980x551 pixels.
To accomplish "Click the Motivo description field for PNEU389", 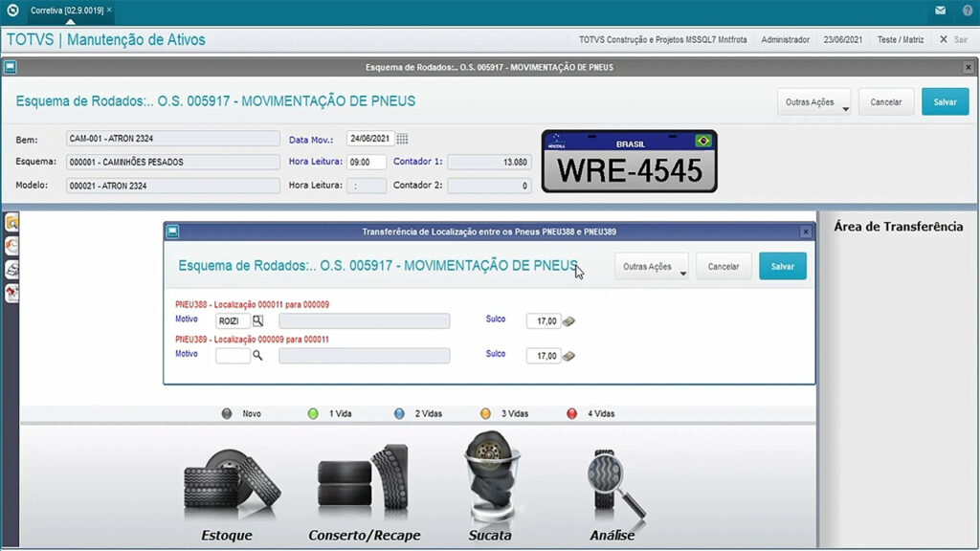I will (x=365, y=356).
